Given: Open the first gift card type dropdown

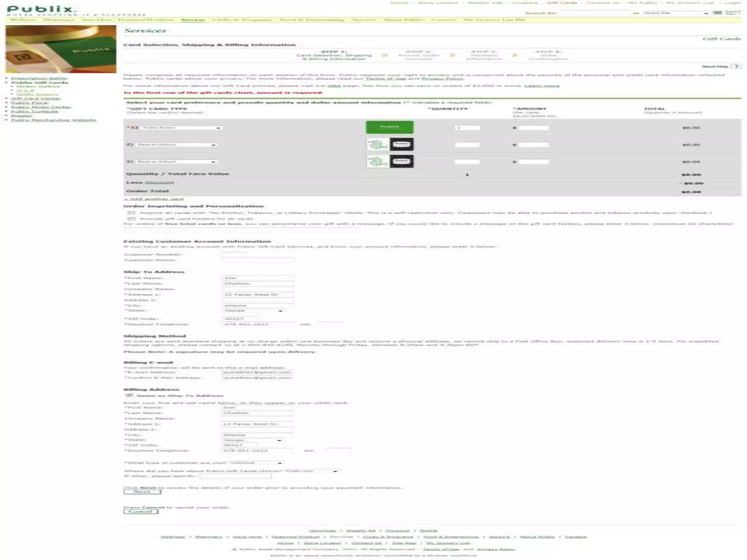Looking at the screenshot, I should (182, 128).
